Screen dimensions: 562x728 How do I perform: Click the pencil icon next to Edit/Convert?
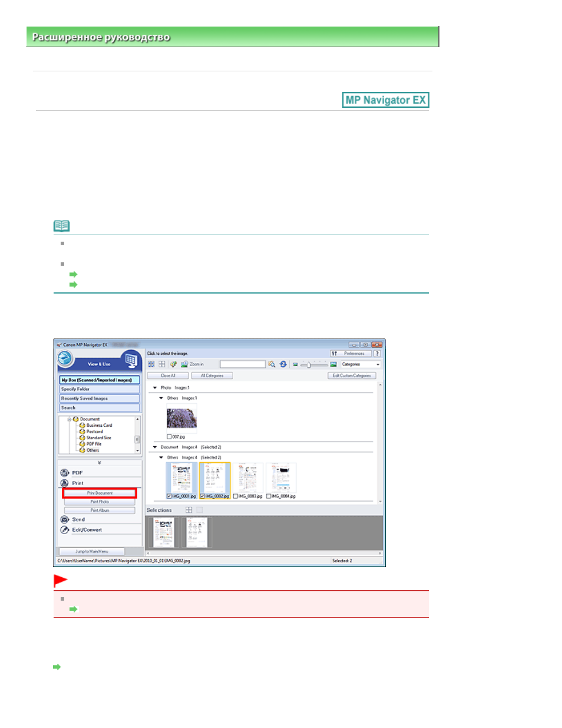point(65,529)
